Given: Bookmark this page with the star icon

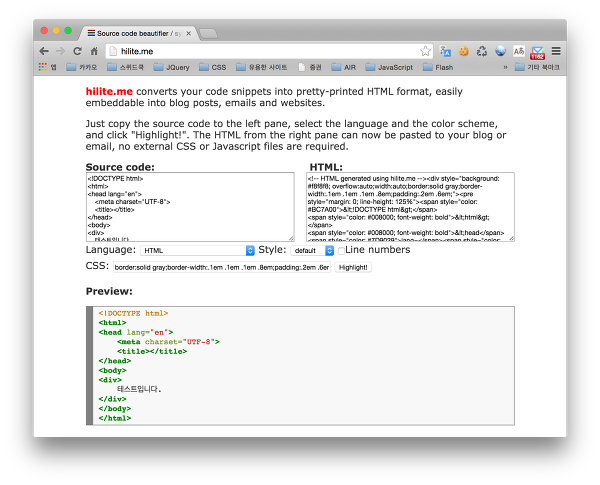Looking at the screenshot, I should (x=425, y=51).
